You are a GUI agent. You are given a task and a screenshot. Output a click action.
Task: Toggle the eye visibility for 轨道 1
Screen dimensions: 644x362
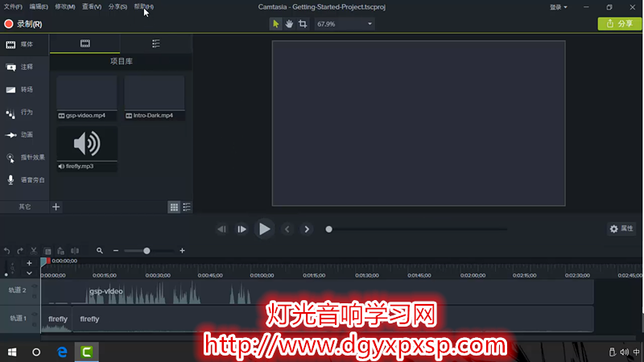35,315
